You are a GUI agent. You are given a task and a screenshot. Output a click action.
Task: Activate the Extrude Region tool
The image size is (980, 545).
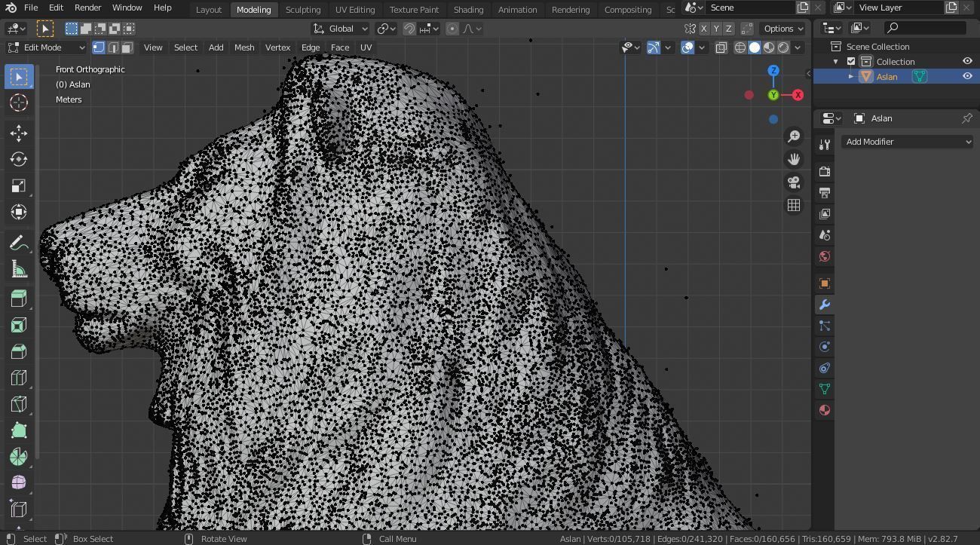click(19, 299)
